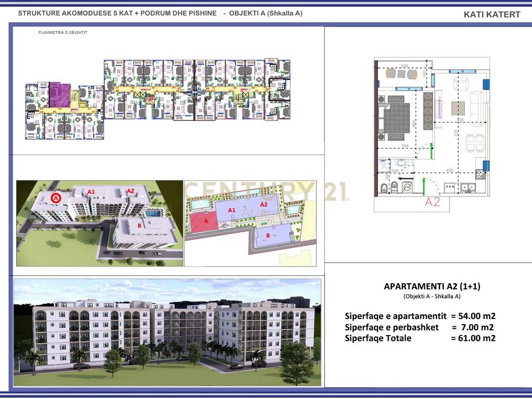Click the '= 7.00 m2' value
532x399 pixels.
473,327
